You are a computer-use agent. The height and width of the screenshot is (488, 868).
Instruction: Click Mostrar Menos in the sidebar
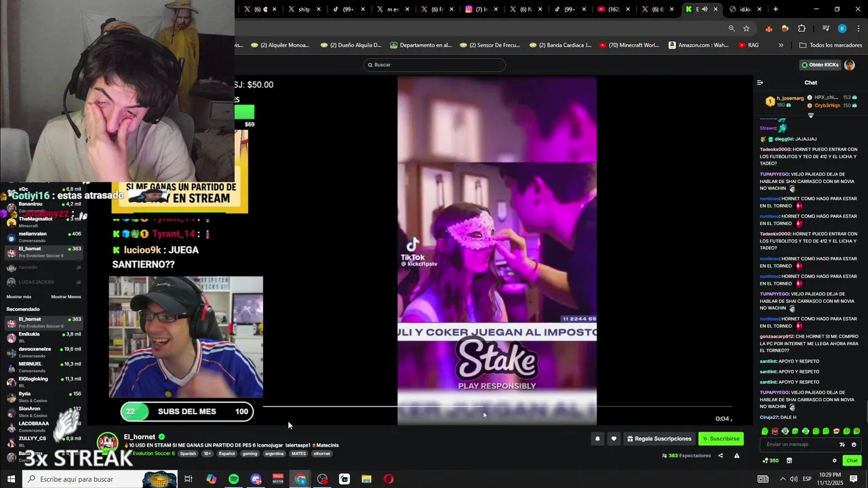(x=66, y=297)
